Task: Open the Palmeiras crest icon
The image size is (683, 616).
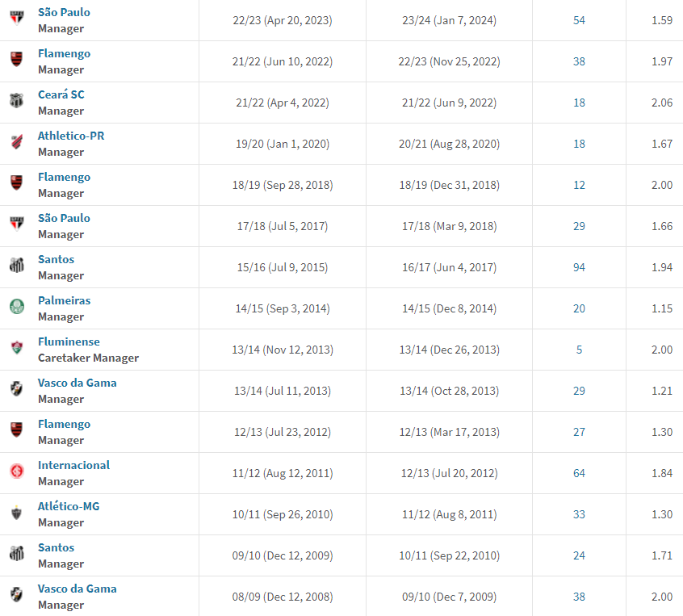Action: click(x=16, y=308)
